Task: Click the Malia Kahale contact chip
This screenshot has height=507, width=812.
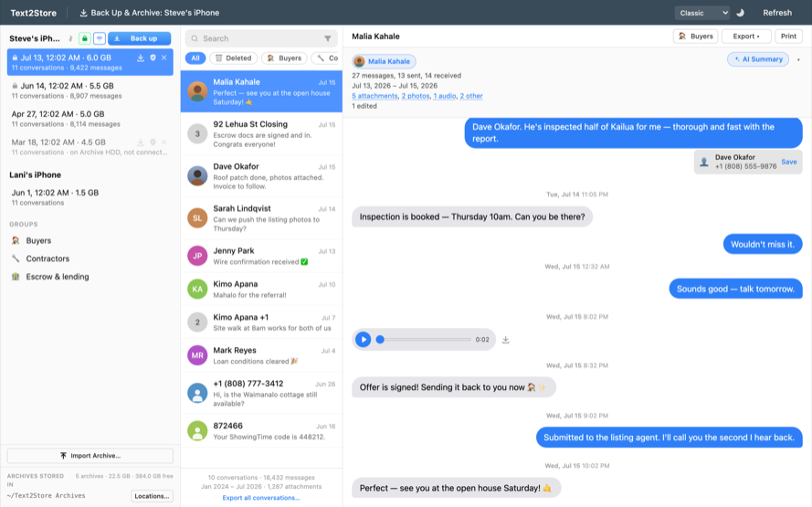Action: 384,61
